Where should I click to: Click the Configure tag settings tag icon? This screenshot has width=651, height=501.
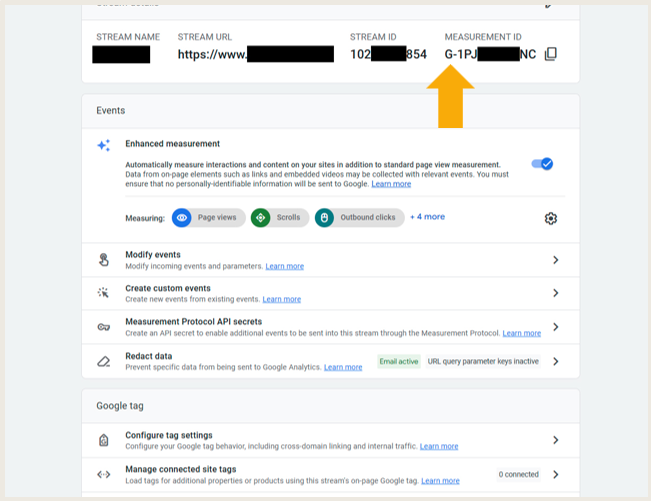[x=103, y=440]
